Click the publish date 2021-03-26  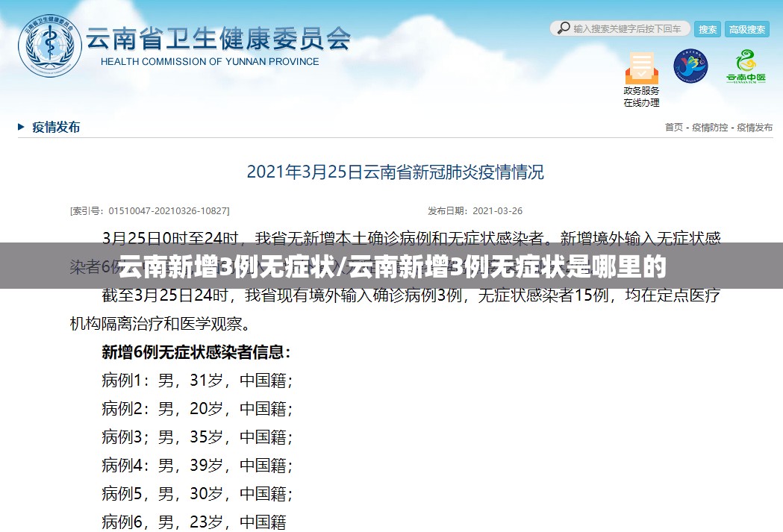pos(497,210)
